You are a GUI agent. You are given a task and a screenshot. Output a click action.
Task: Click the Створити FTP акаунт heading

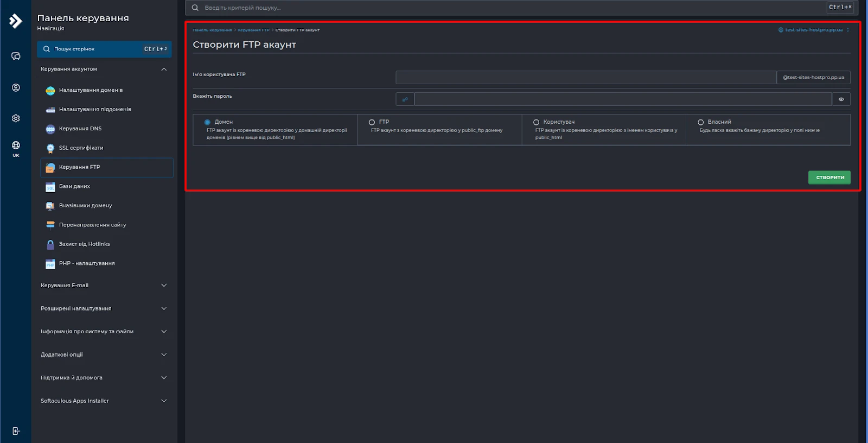tap(244, 45)
